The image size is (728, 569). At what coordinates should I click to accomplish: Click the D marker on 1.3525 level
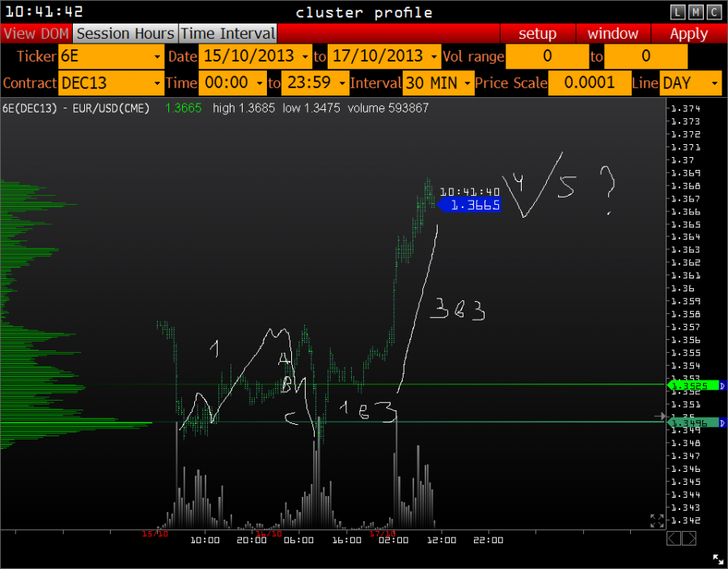tap(723, 386)
